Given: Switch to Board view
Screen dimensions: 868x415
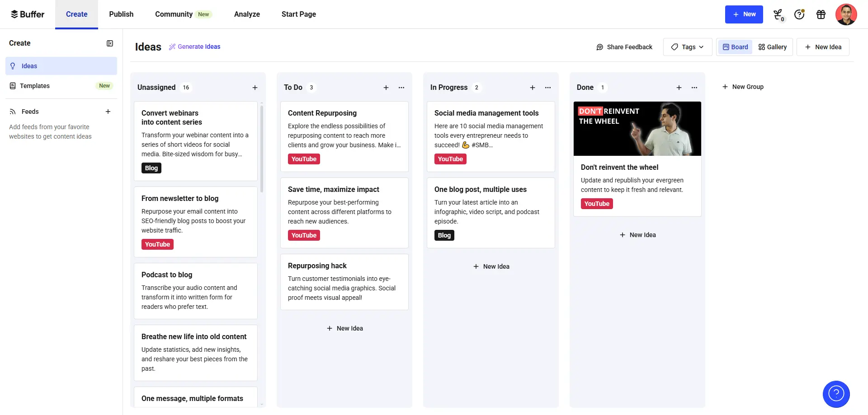Looking at the screenshot, I should click(735, 47).
